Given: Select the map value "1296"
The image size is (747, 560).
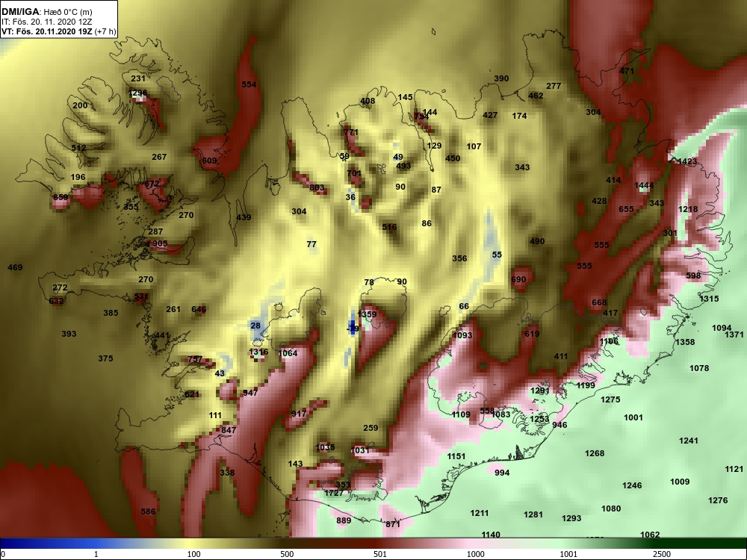Looking at the screenshot, I should (138, 93).
